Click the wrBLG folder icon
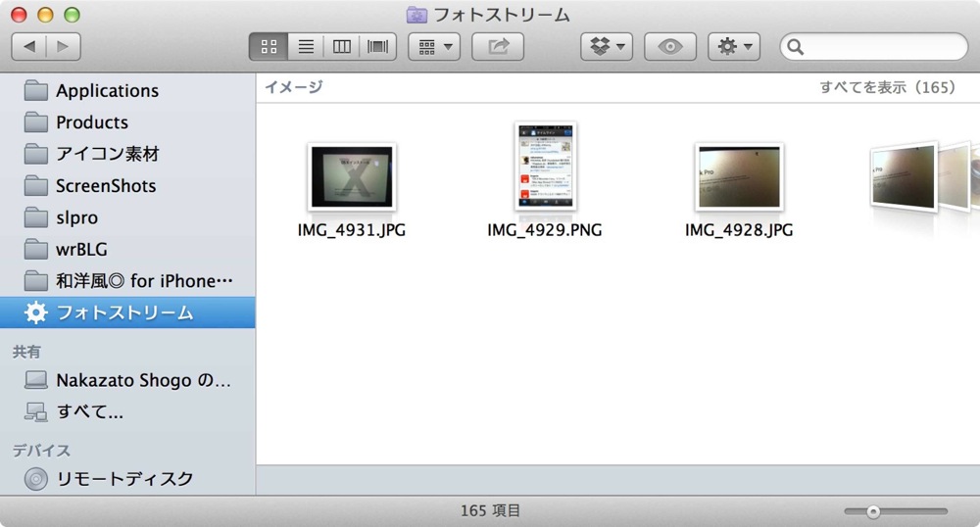This screenshot has width=980, height=527. [35, 249]
